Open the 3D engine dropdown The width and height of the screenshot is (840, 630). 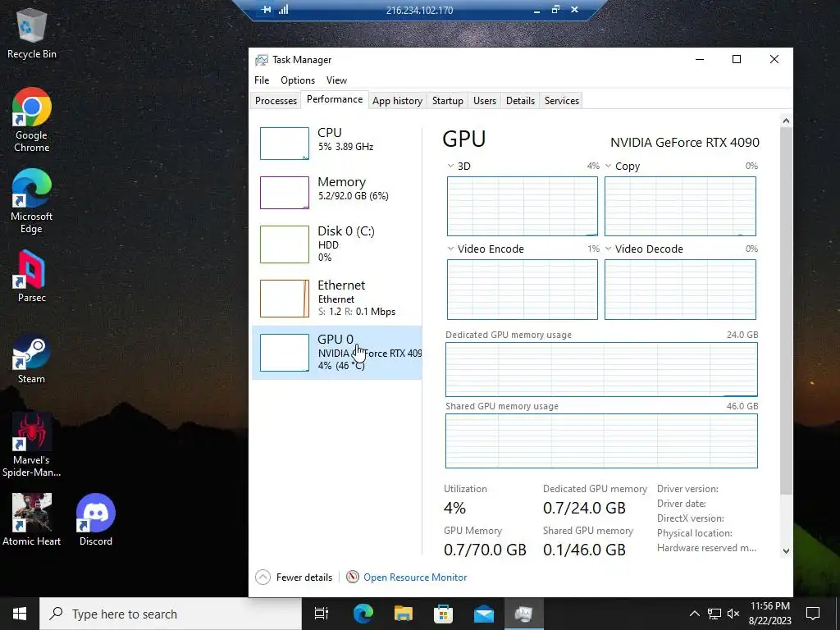[451, 166]
